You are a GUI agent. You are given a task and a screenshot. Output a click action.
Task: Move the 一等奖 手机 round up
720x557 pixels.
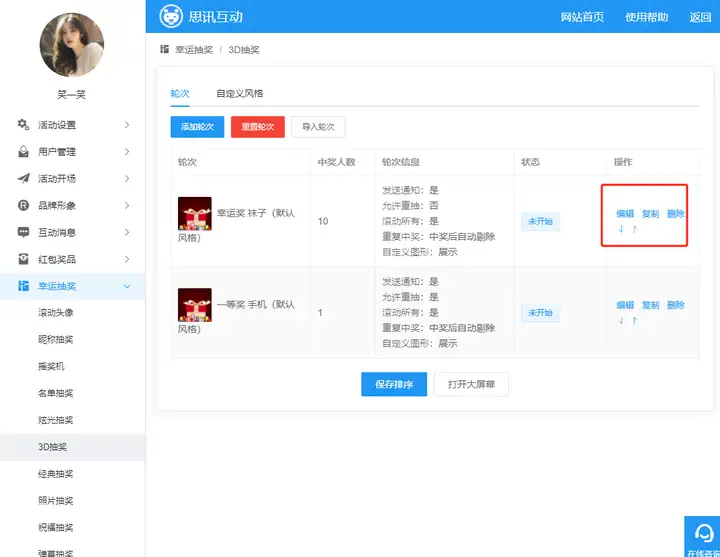(x=635, y=320)
